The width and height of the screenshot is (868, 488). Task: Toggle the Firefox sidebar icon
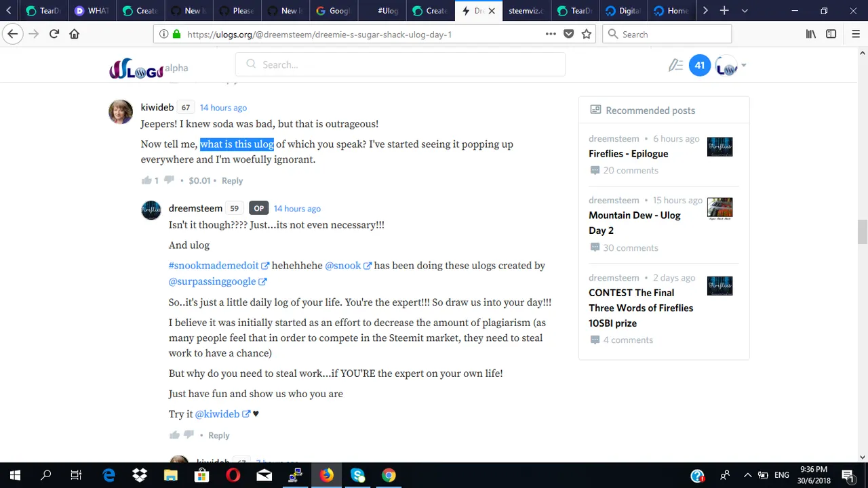pos(831,34)
